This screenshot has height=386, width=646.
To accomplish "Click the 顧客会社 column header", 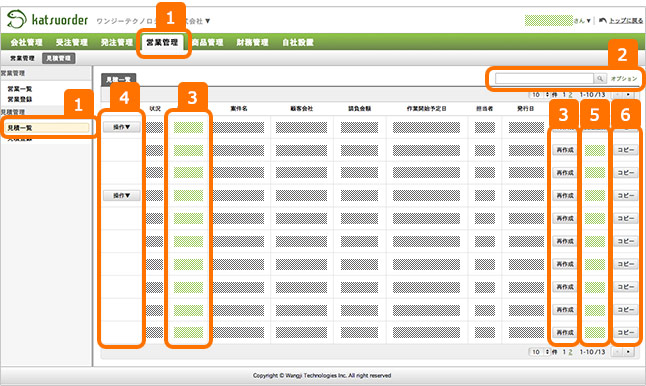I will pos(302,108).
